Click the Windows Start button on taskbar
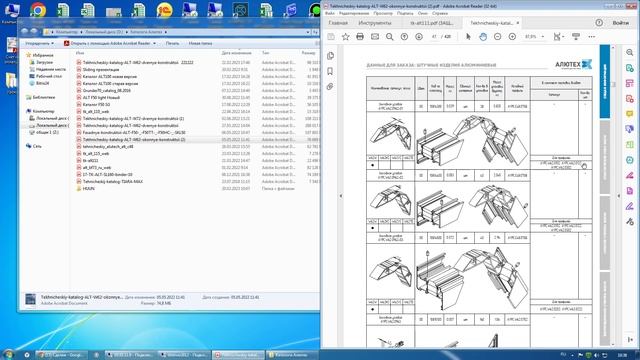 (x=9, y=354)
